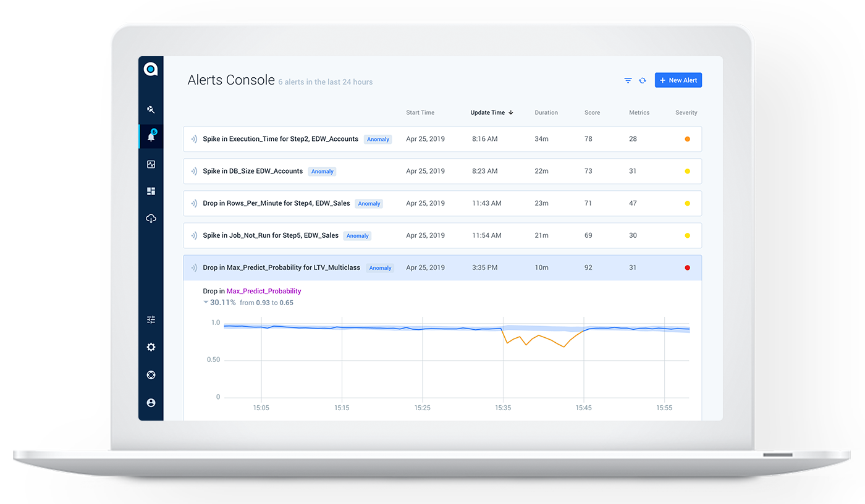Open Spike in Job_Not_Run for Step5 alert

[442, 235]
